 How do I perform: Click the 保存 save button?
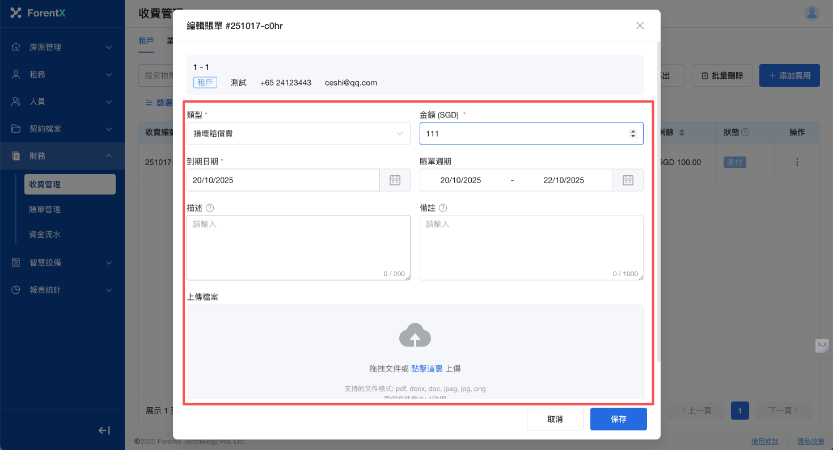click(x=618, y=419)
